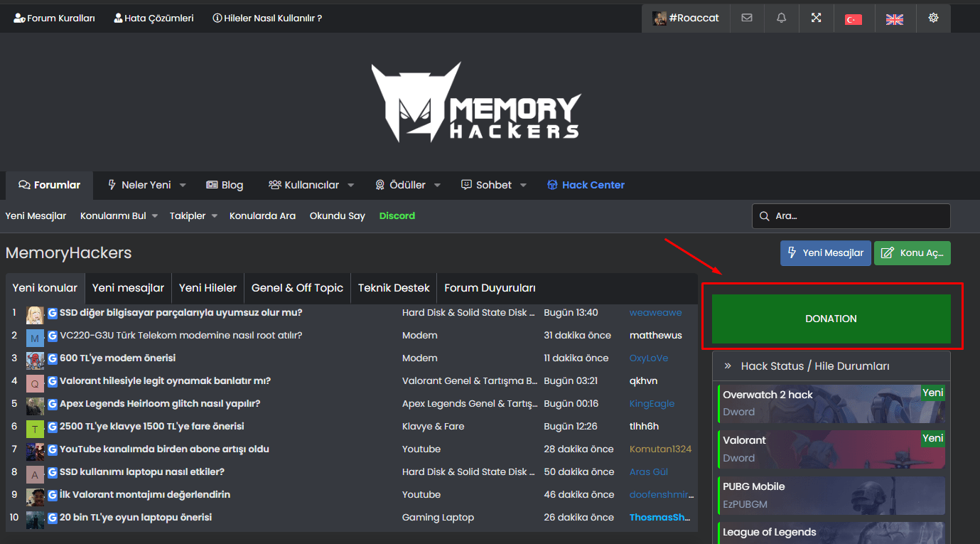Go to the Blog section
Viewport: 980px width, 544px height.
pos(225,185)
